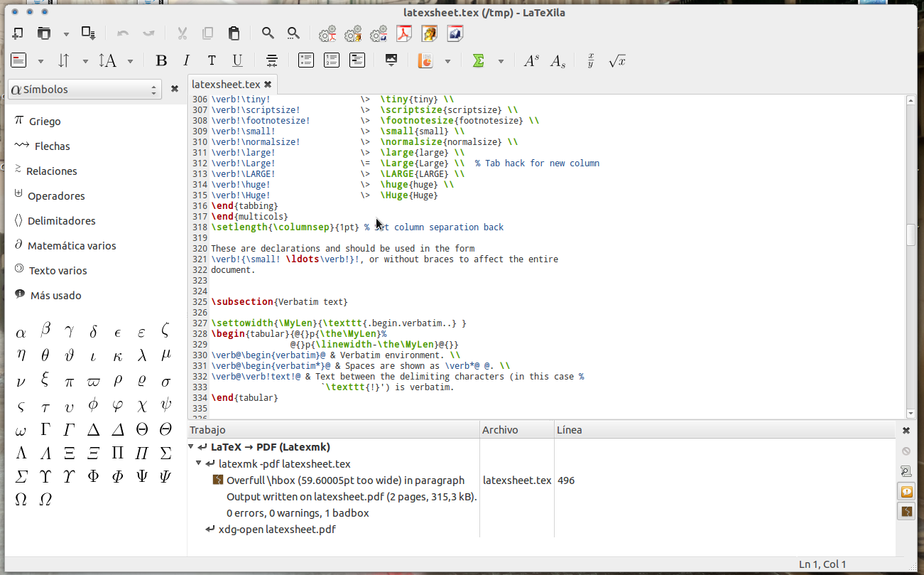Insert the lowercase omega symbol
This screenshot has width=924, height=575.
(x=21, y=431)
